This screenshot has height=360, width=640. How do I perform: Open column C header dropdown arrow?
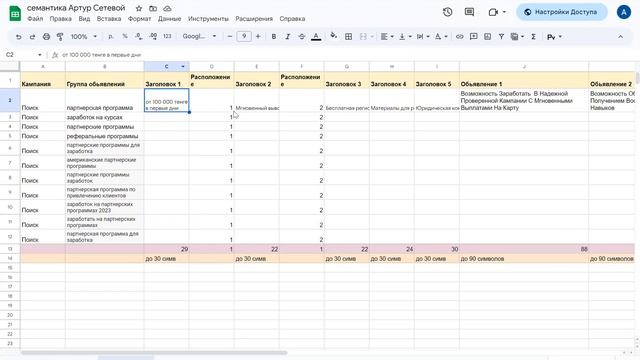(x=183, y=67)
